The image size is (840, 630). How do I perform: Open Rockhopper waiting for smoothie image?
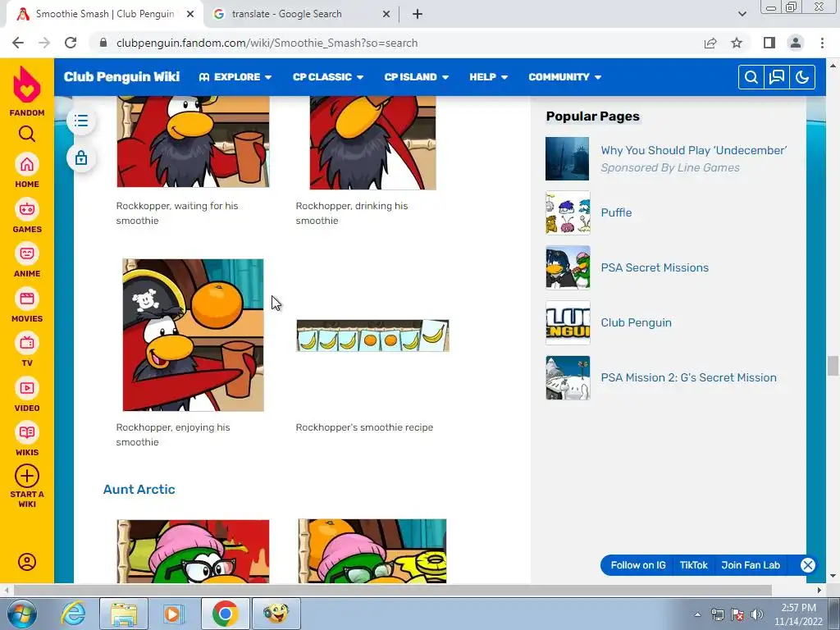click(x=193, y=142)
